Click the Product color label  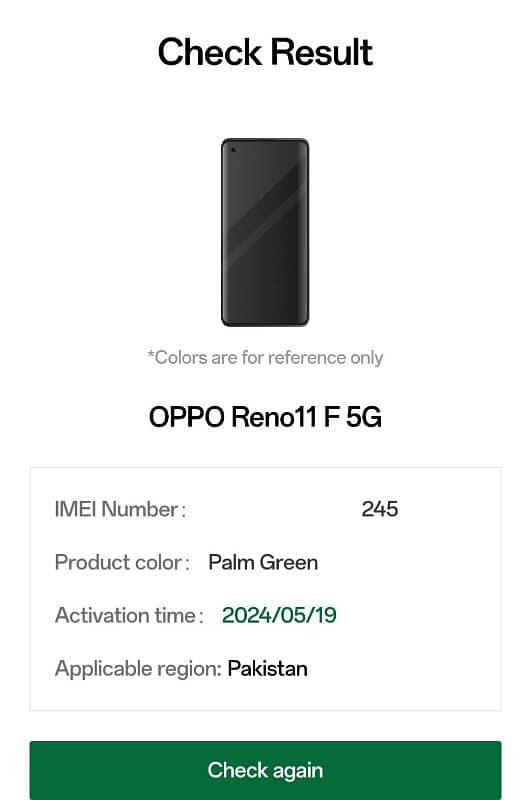click(122, 563)
